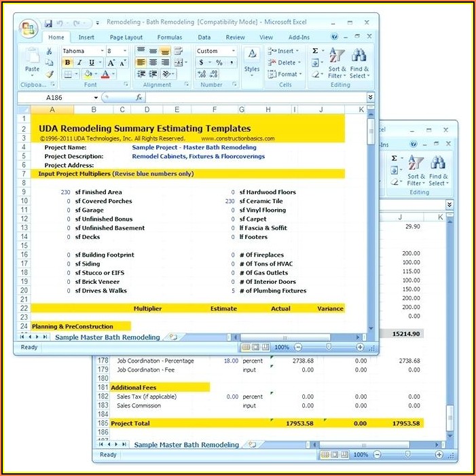Set Top Align in Alignment group
Screen dimensions: 476x476
[141, 51]
